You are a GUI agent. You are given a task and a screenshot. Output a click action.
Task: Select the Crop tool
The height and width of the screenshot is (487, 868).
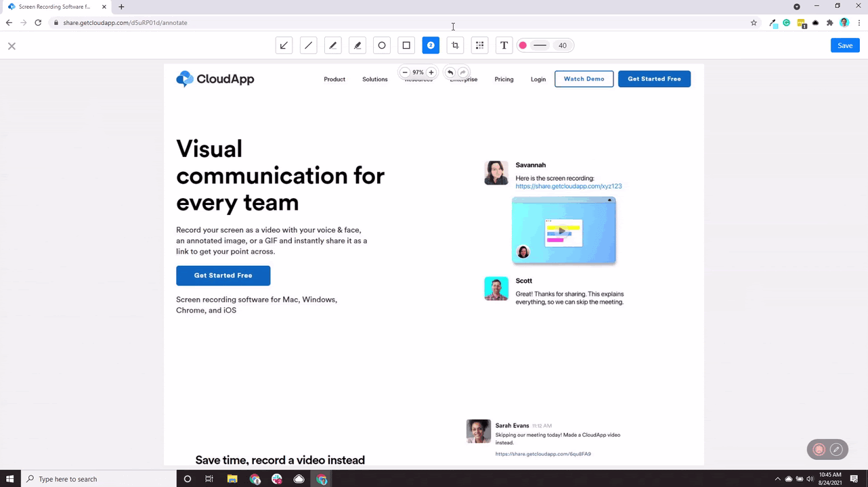pos(455,45)
